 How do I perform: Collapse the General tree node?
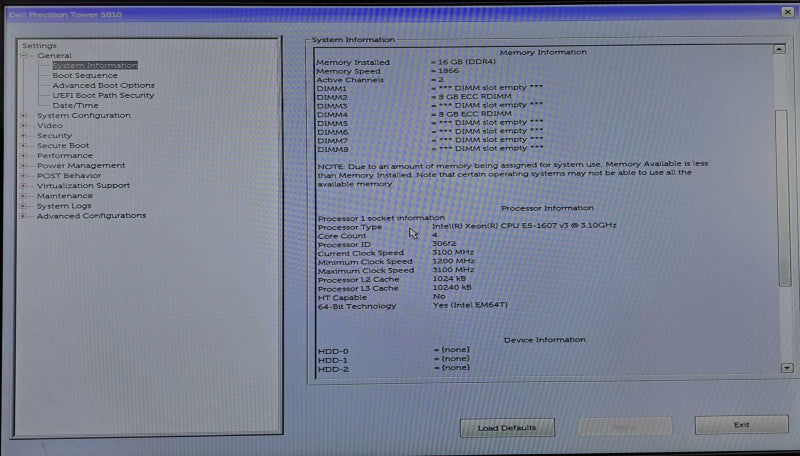coord(23,55)
